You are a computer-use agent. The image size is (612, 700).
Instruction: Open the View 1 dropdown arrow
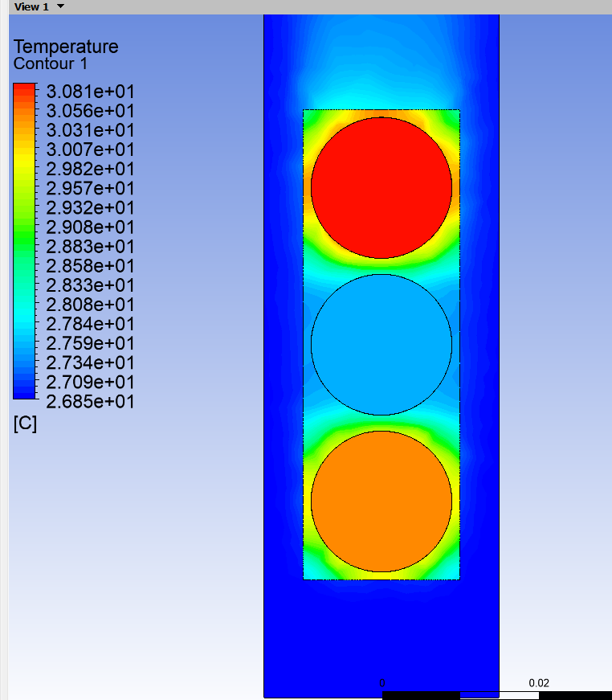(61, 6)
